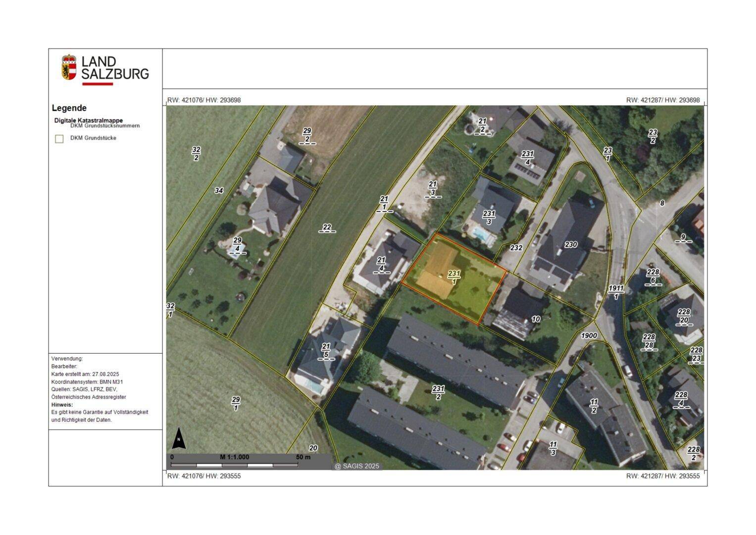Click parcel number label 29/1
The width and height of the screenshot is (756, 535).
click(236, 404)
